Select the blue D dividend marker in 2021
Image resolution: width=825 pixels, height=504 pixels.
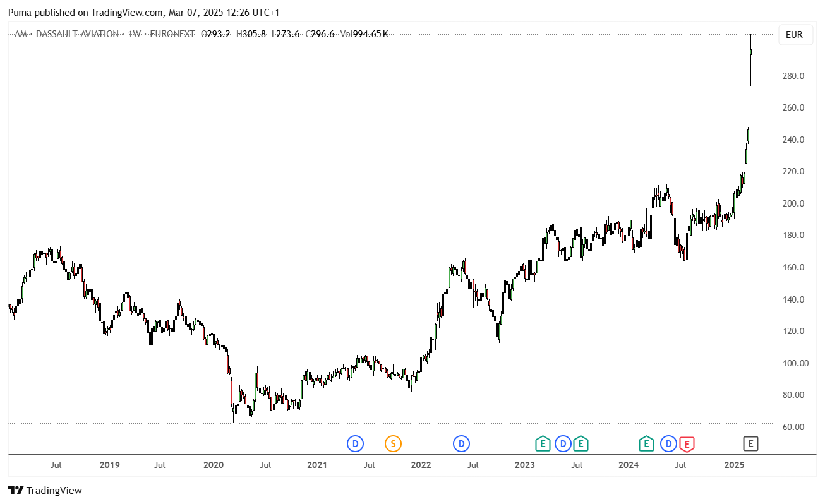tap(355, 444)
